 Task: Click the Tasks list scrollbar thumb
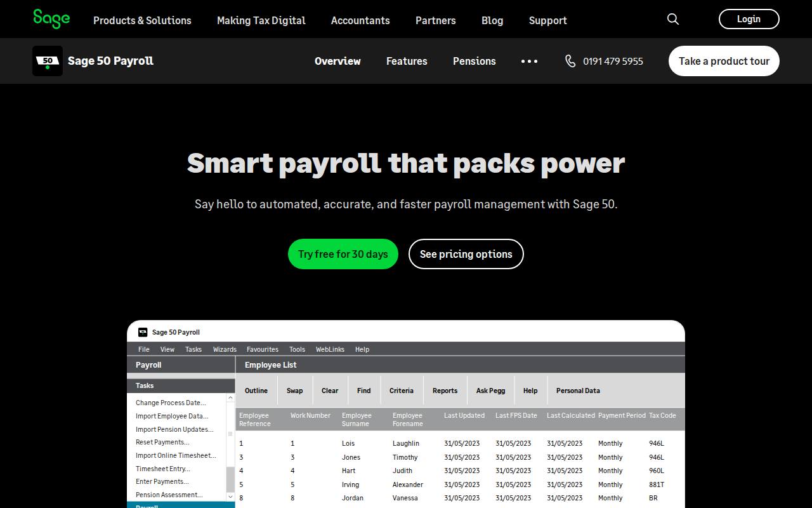[x=230, y=479]
